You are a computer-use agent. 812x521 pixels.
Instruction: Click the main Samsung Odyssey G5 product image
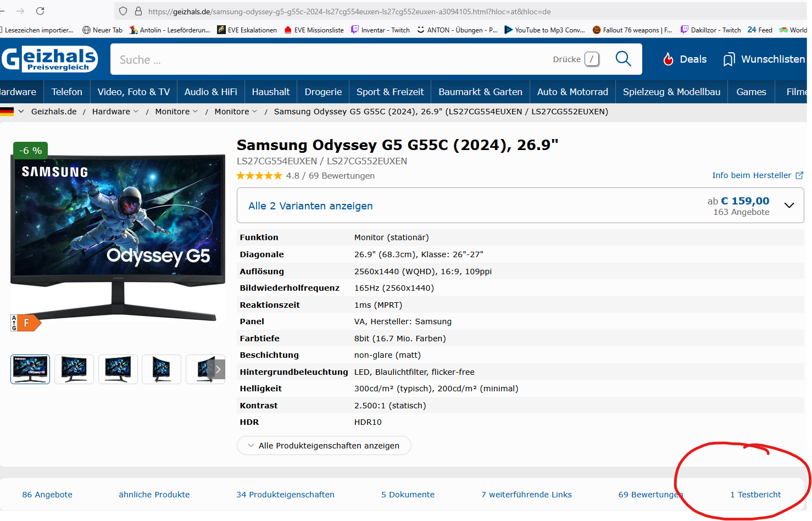pos(118,237)
